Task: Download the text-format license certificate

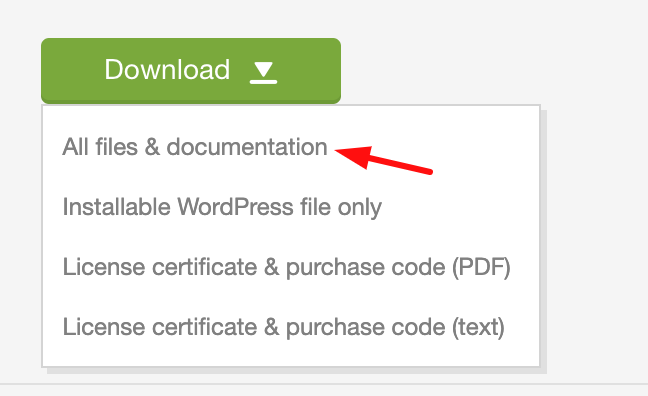Action: point(284,327)
